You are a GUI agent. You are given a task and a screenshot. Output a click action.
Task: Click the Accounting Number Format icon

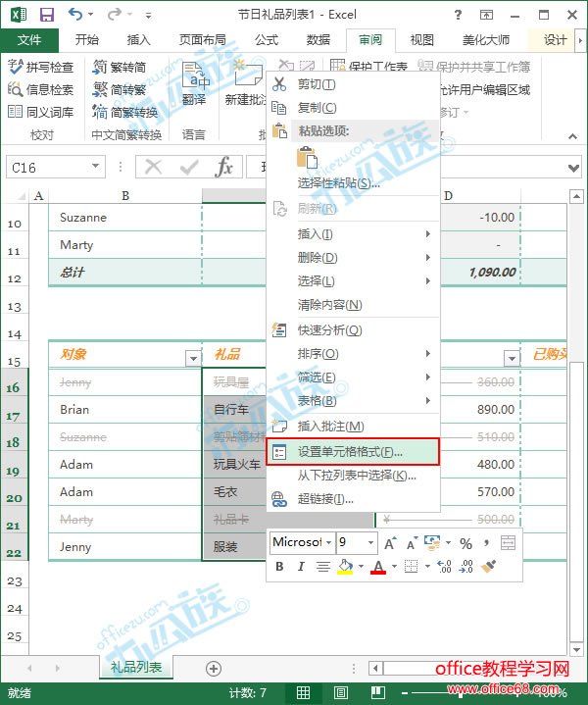pyautogui.click(x=432, y=542)
